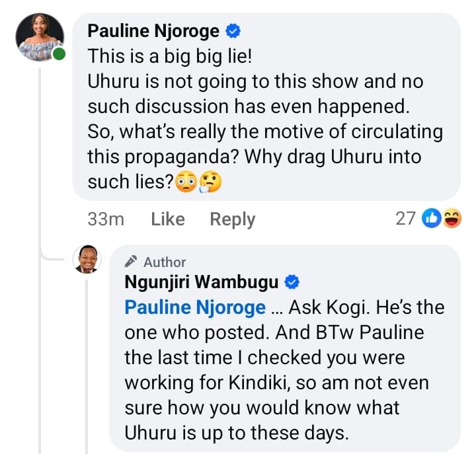476x454 pixels.
Task: Open the Ngunjiri Wambugu author name
Action: point(201,282)
